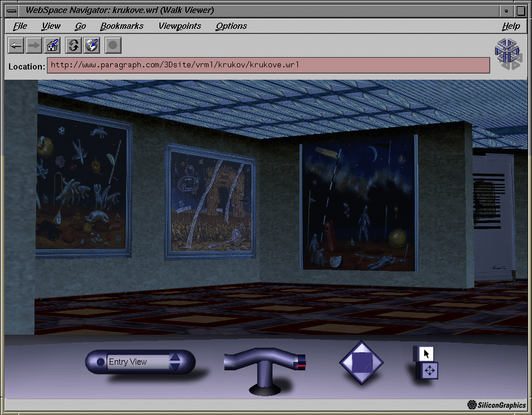Open the window menu button in title bar

click(x=11, y=11)
